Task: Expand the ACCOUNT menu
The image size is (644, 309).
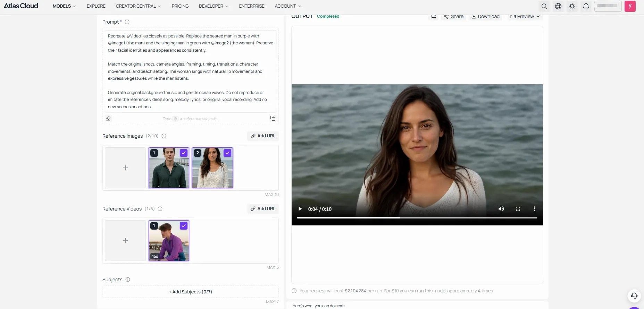Action: [x=288, y=6]
